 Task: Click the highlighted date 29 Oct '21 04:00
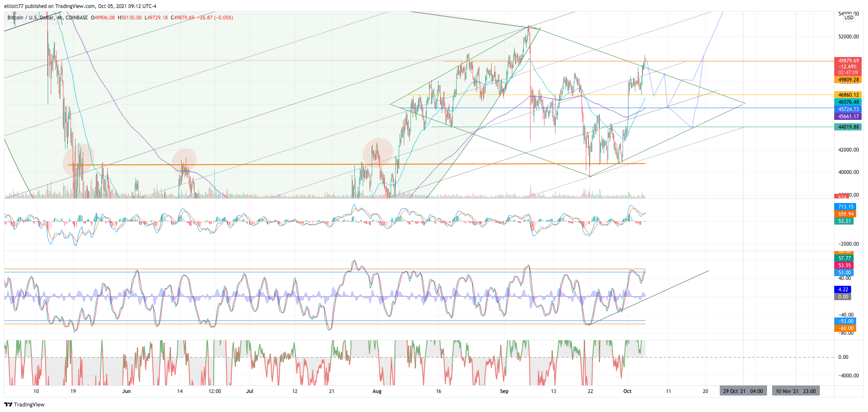coord(743,391)
